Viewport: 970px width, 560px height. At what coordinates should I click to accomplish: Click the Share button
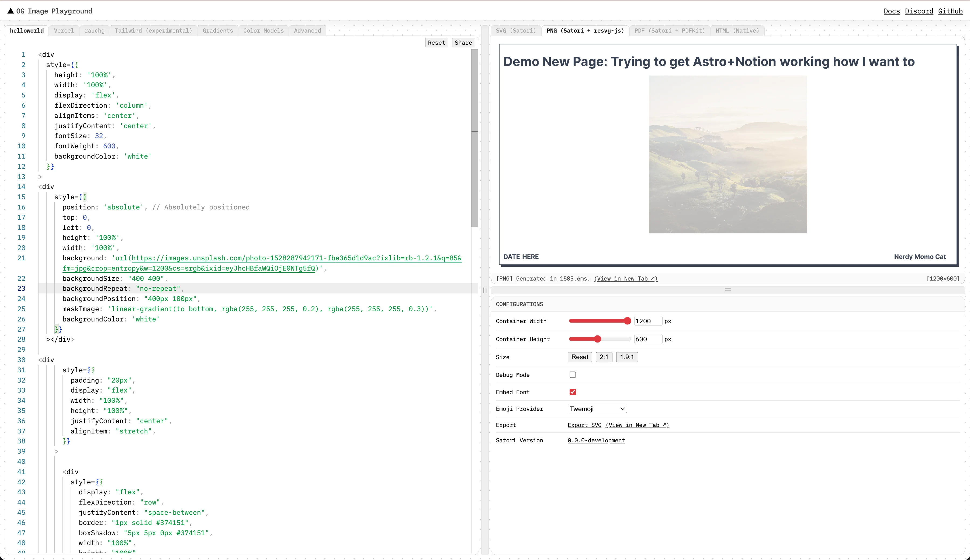[463, 43]
